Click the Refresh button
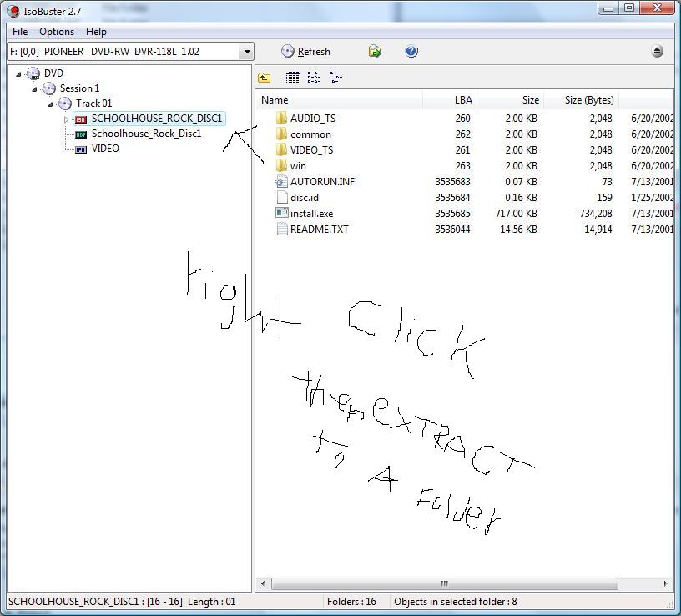This screenshot has width=681, height=616. 305,52
